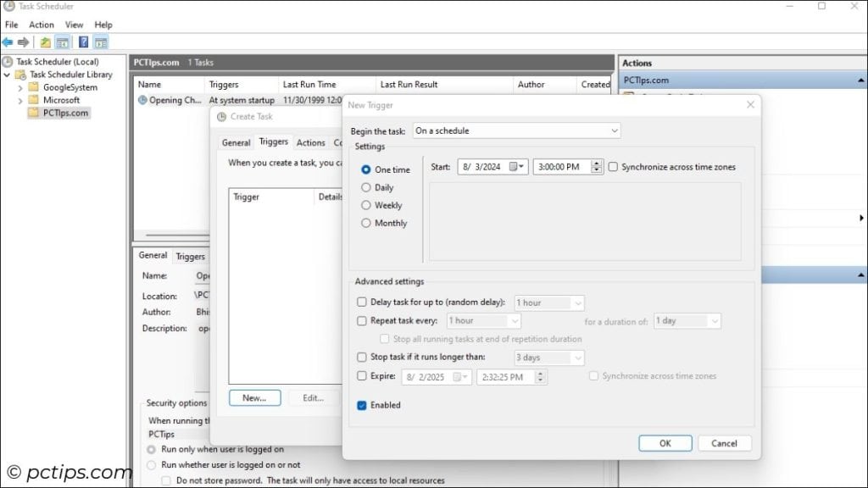Click OK to save the trigger
Screen dimensions: 868x488
(x=665, y=442)
